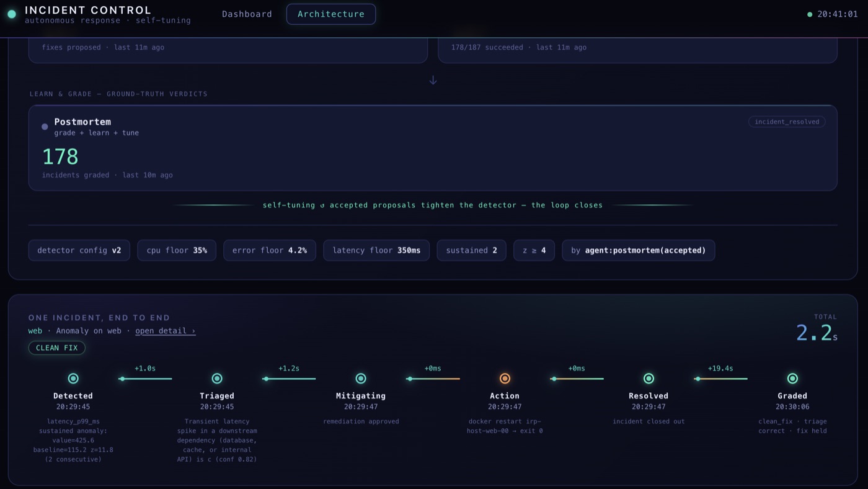
Task: Click the error floor 4.2% chip
Action: [270, 251]
